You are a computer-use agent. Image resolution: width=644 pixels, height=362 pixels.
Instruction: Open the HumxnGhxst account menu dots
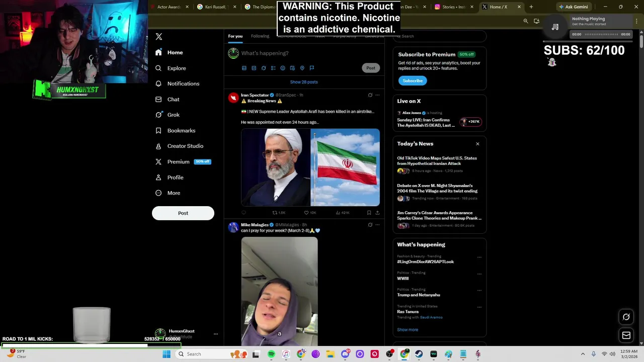(215, 334)
